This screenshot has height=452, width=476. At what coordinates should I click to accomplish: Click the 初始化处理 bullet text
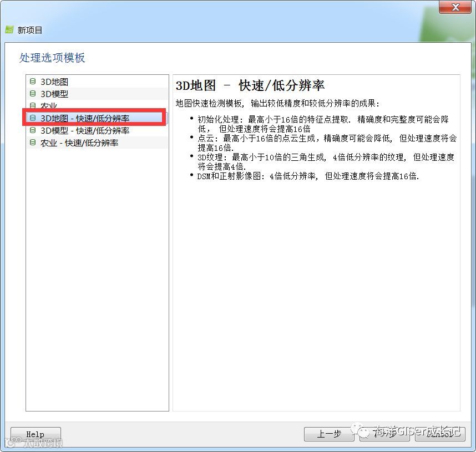point(323,124)
